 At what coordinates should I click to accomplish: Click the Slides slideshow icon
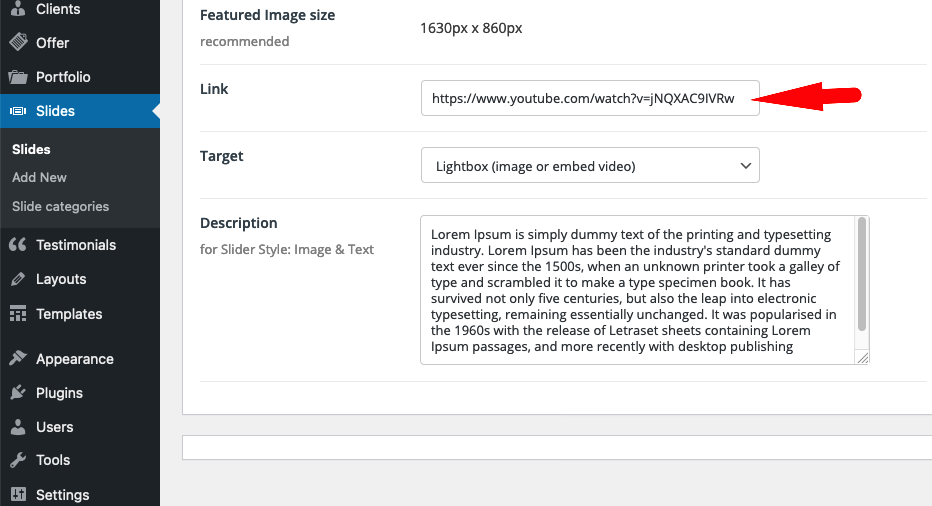click(18, 111)
